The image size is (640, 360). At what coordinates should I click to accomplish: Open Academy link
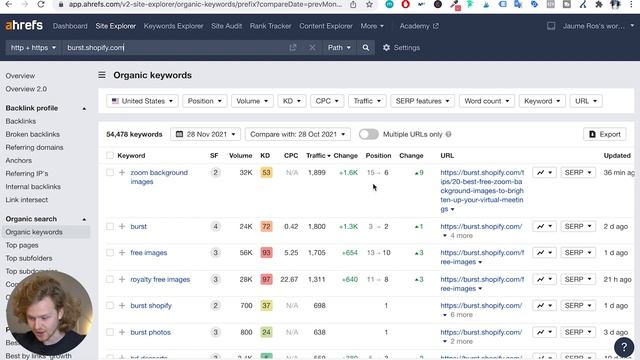[x=419, y=26]
